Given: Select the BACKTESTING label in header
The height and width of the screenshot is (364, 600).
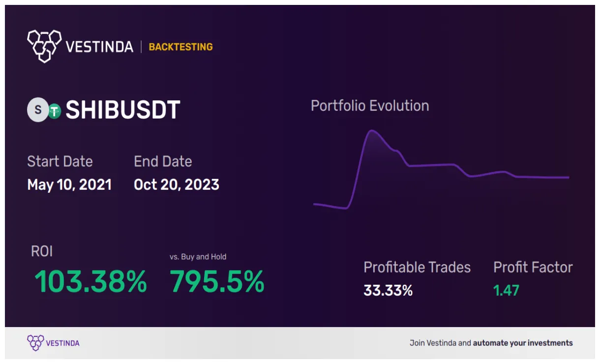Looking at the screenshot, I should 180,47.
